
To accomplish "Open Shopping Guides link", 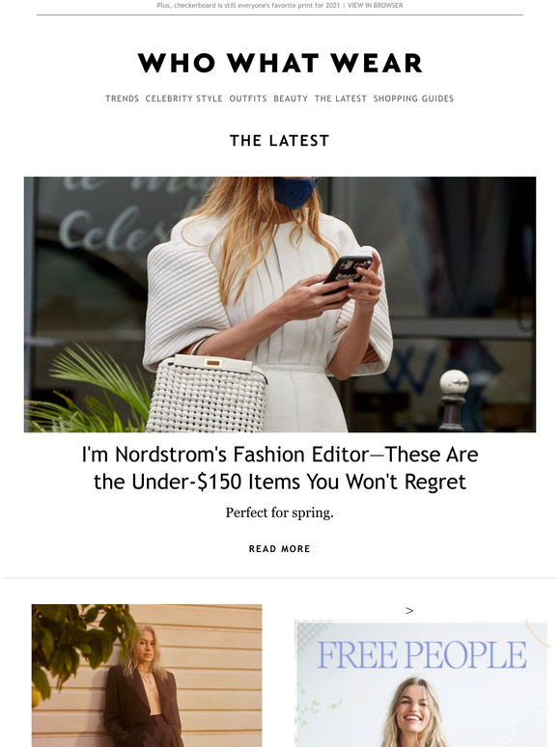I will pos(413,98).
